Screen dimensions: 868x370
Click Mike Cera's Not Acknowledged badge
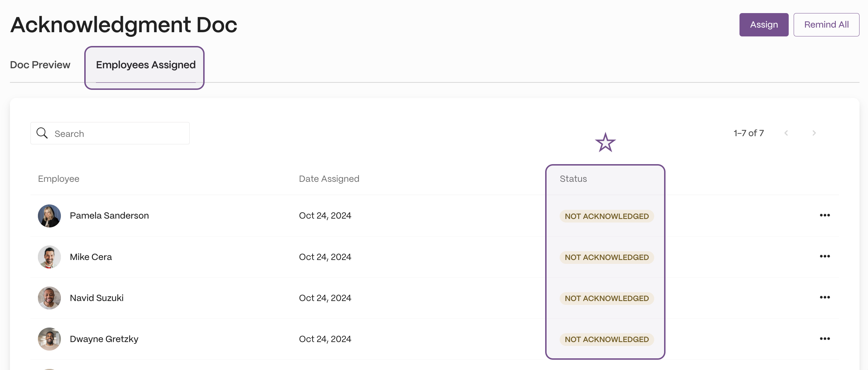coord(606,257)
